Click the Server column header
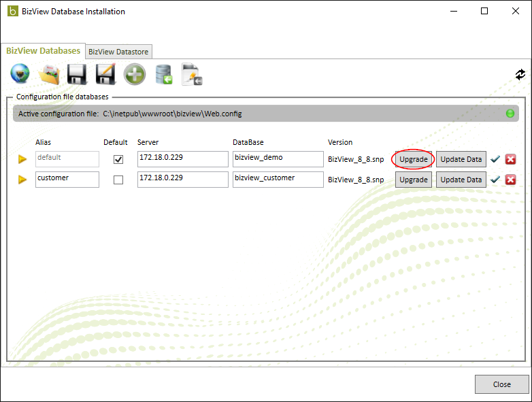The image size is (532, 402). point(148,142)
